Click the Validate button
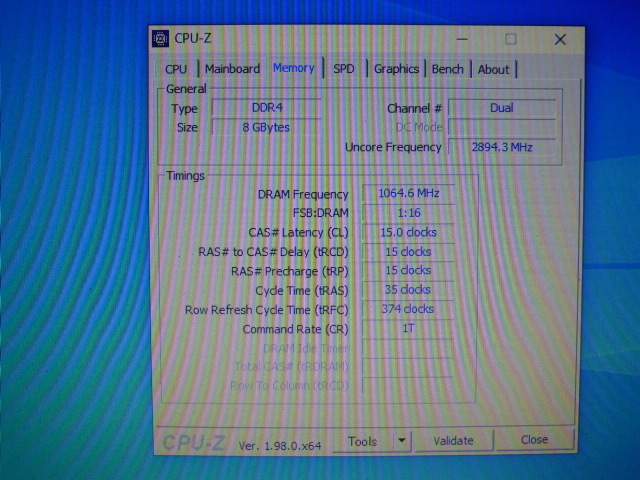Screen dimensions: 640x480 click(453, 441)
